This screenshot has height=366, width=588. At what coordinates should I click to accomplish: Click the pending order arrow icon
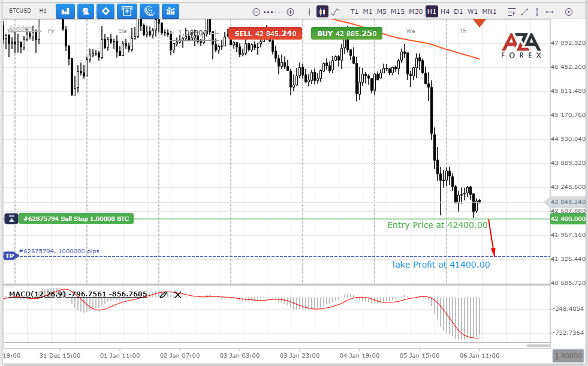tap(11, 219)
